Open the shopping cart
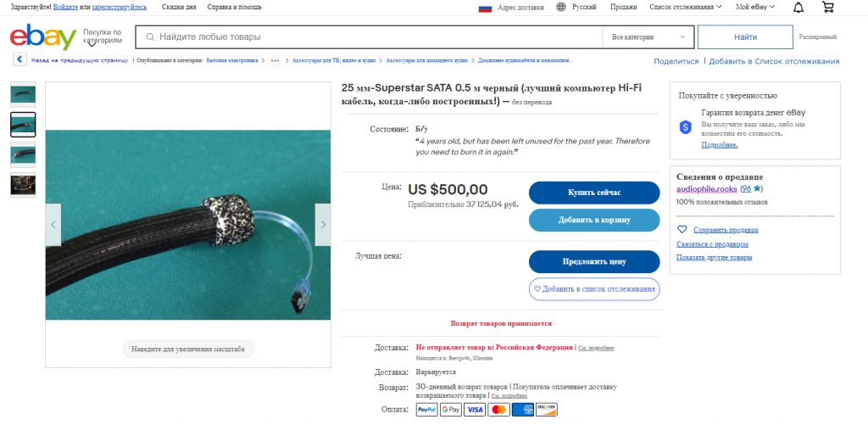The height and width of the screenshot is (425, 868). pos(828,8)
